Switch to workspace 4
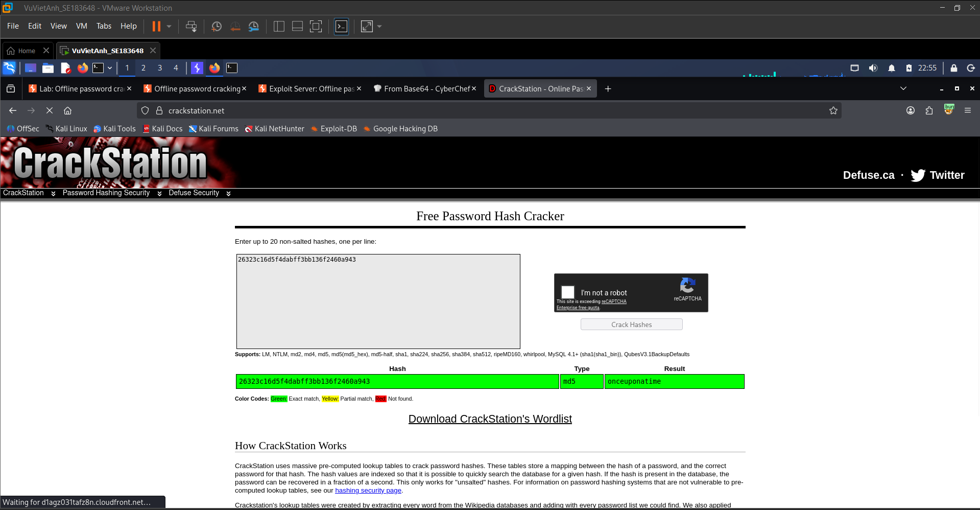980x510 pixels. [x=176, y=68]
